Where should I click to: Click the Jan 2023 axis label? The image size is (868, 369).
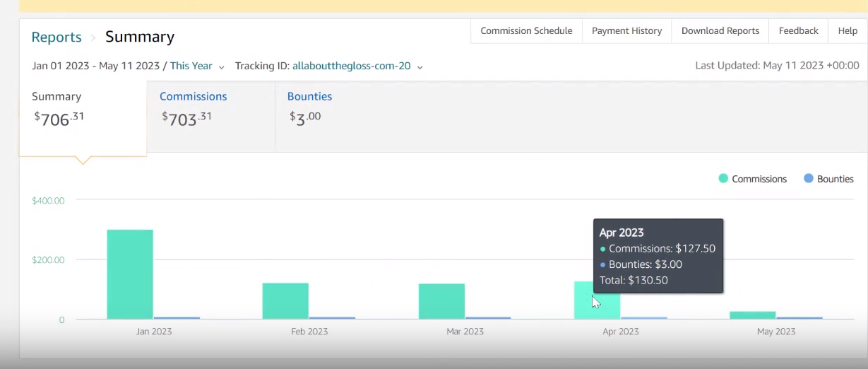pyautogui.click(x=154, y=332)
